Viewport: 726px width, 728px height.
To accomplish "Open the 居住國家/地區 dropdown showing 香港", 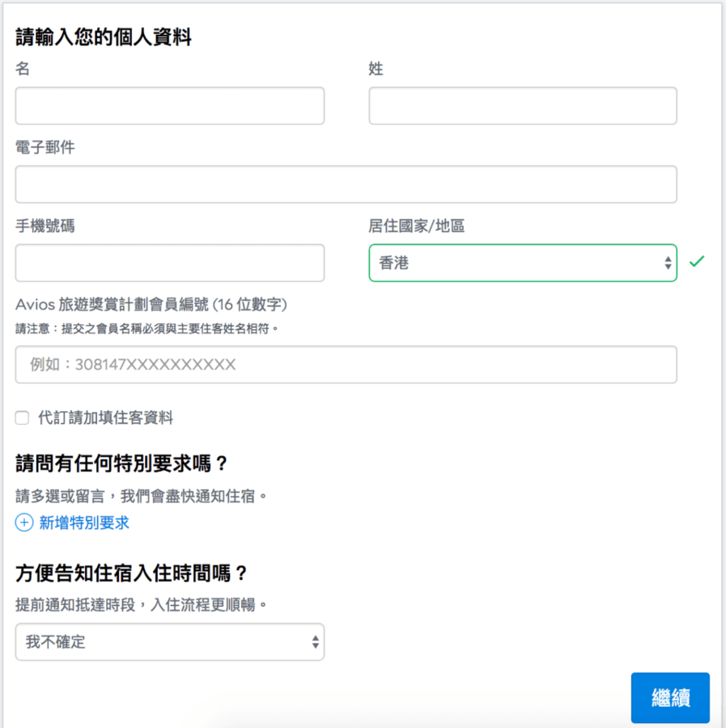I will [523, 263].
